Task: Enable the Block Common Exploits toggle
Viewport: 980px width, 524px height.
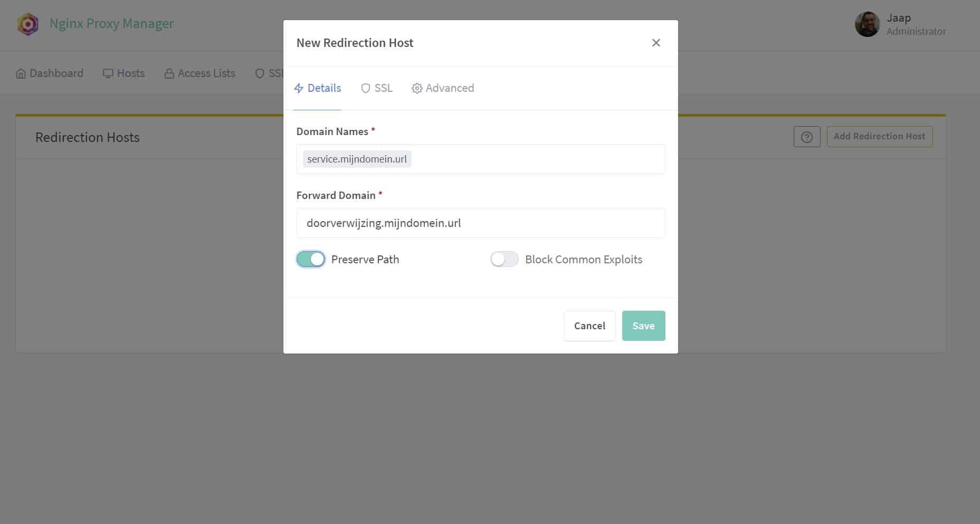Action: (x=504, y=260)
